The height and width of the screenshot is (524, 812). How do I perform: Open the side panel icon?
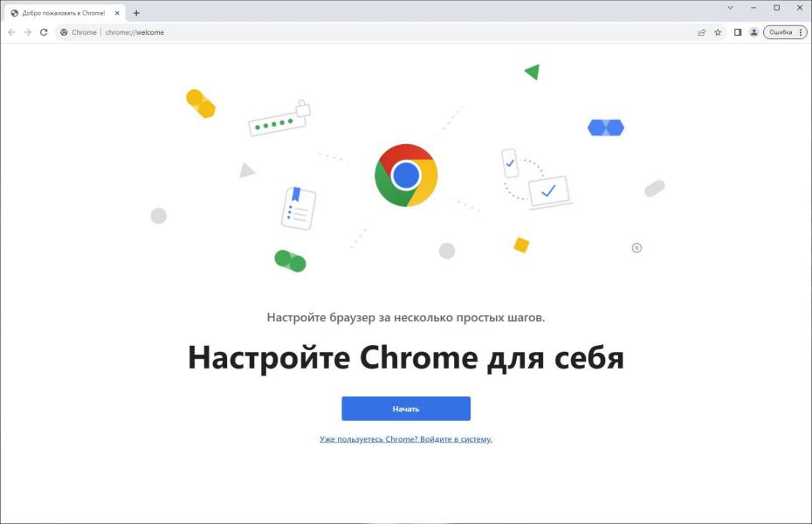(x=738, y=32)
